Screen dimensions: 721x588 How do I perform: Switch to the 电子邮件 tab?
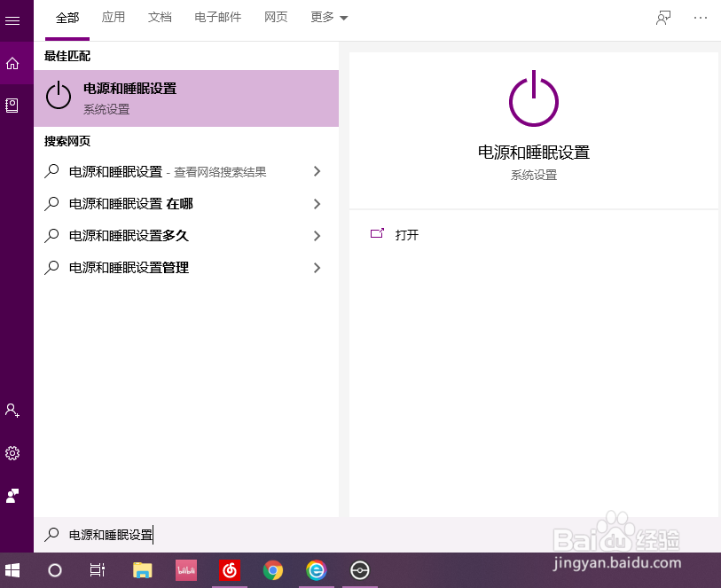(217, 18)
